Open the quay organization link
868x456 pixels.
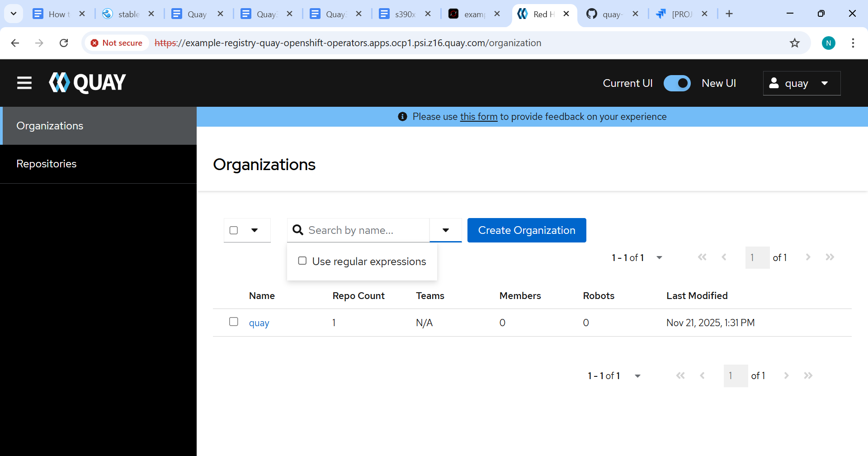(259, 323)
